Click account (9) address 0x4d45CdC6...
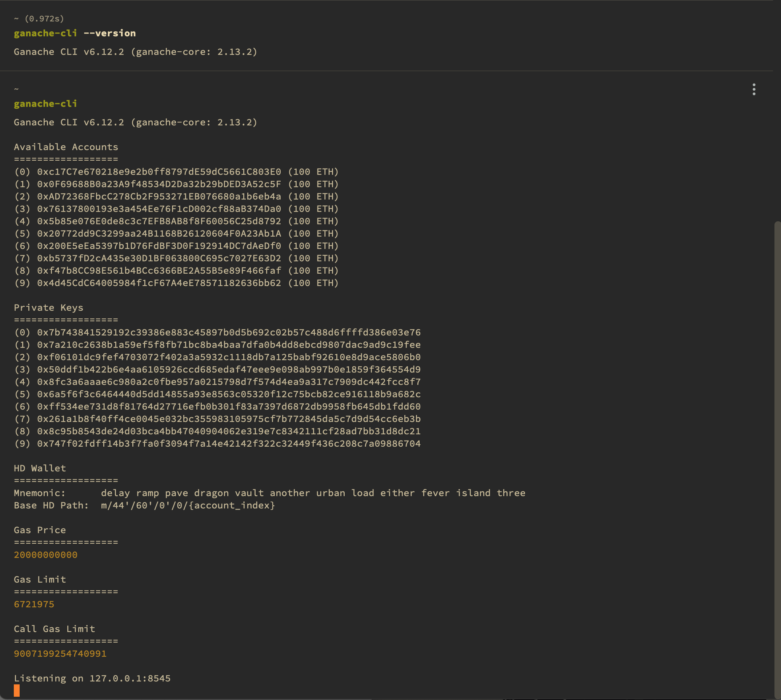 159,283
